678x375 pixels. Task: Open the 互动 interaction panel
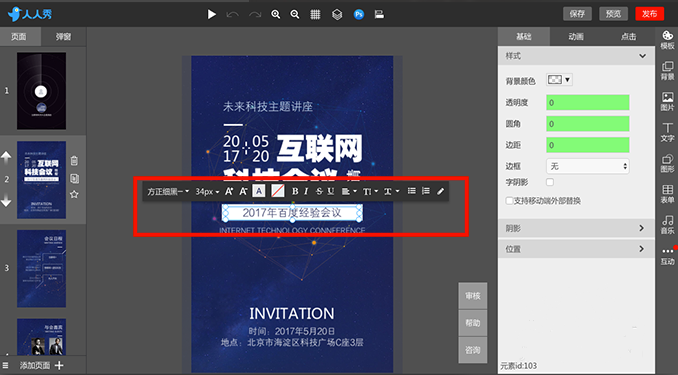(x=667, y=256)
